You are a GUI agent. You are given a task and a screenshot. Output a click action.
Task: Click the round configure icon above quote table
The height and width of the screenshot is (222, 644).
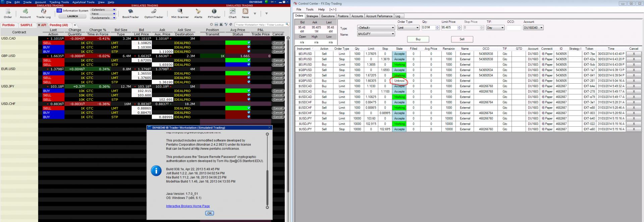click(211, 25)
